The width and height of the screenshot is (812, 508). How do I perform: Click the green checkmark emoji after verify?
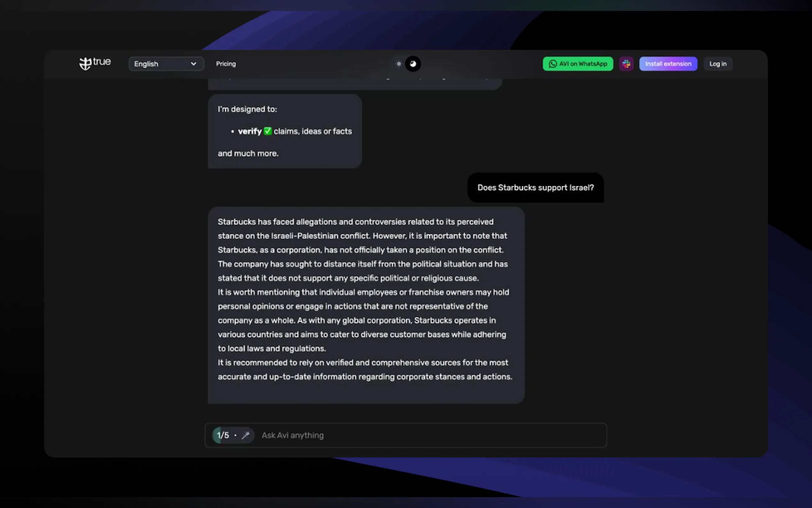tap(268, 131)
